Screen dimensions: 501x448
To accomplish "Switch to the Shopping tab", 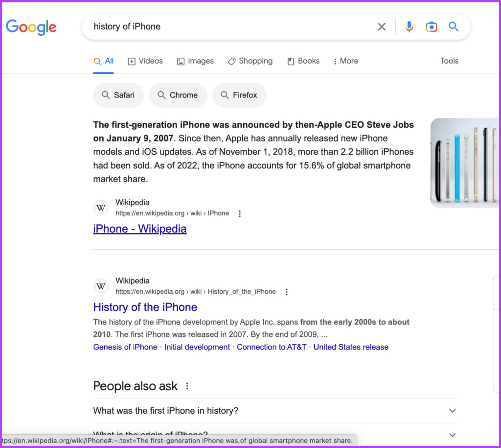I will [x=250, y=61].
